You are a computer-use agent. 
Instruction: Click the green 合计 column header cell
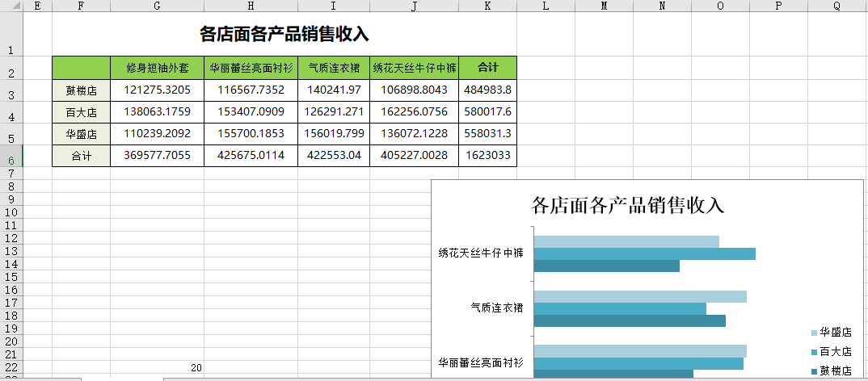tap(487, 68)
